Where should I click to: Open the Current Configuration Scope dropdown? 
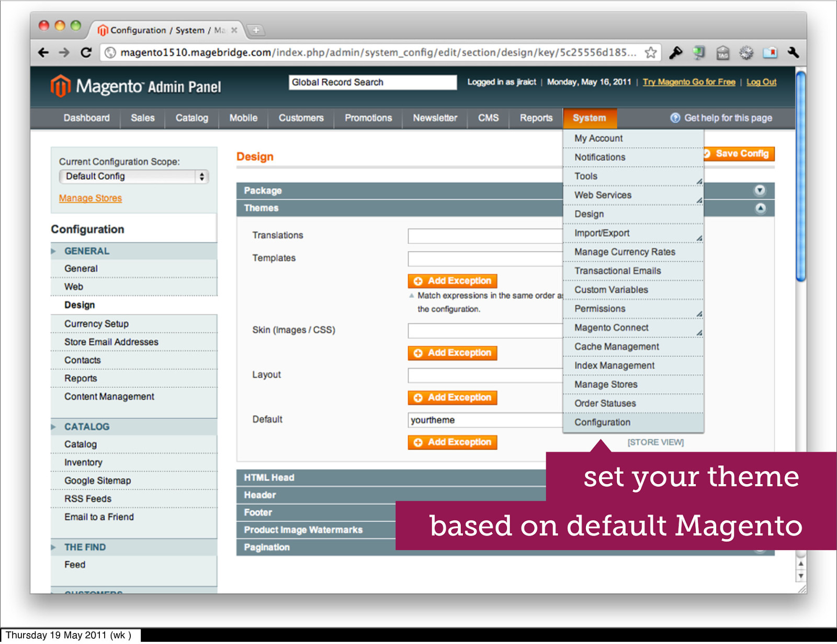point(134,177)
